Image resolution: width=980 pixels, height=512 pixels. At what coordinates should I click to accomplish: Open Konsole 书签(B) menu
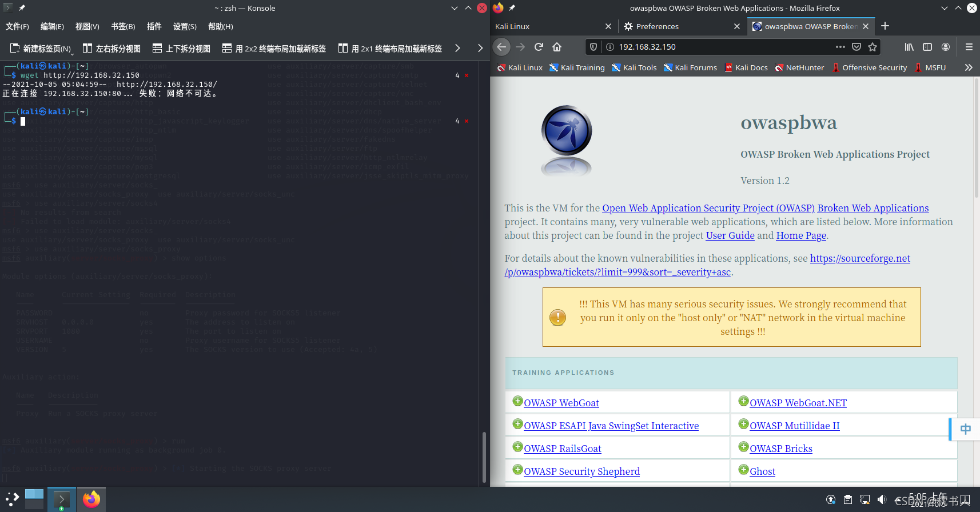[123, 26]
